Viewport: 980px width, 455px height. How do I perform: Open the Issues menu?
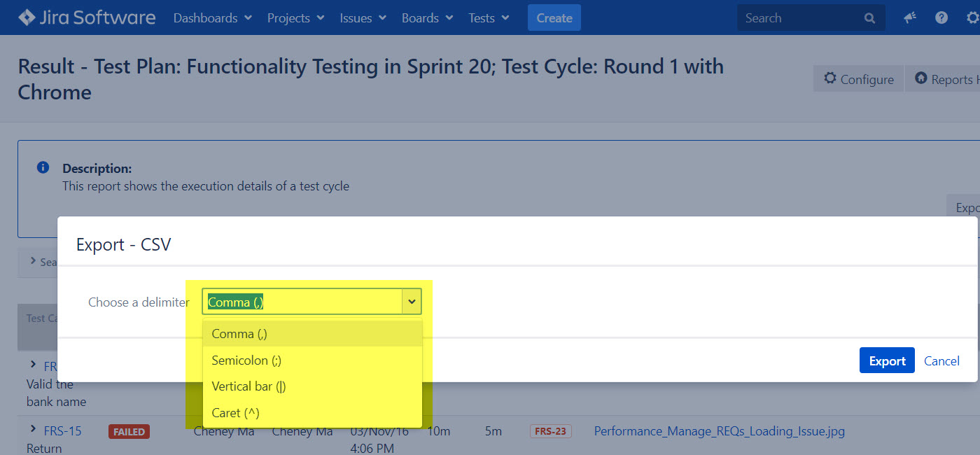point(363,18)
